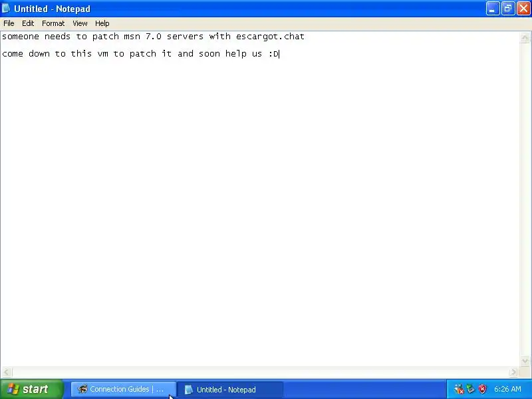This screenshot has height=399, width=532.
Task: Place cursor in the line starting "come down"
Action: click(x=140, y=54)
